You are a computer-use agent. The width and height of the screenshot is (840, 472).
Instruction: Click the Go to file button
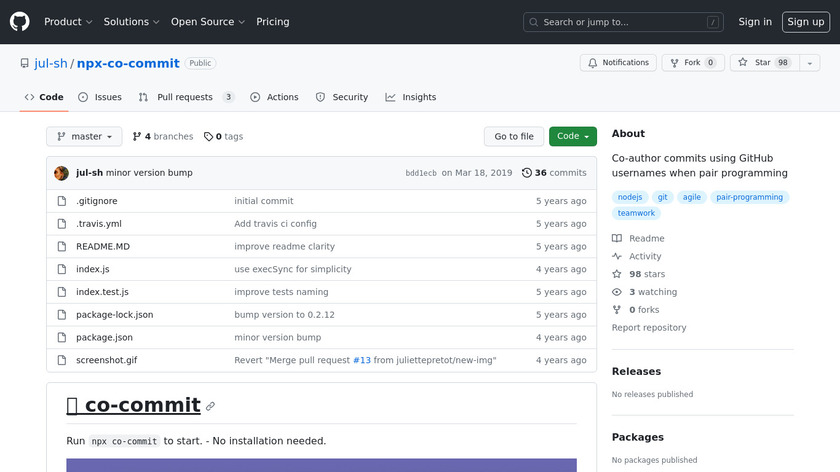(514, 137)
